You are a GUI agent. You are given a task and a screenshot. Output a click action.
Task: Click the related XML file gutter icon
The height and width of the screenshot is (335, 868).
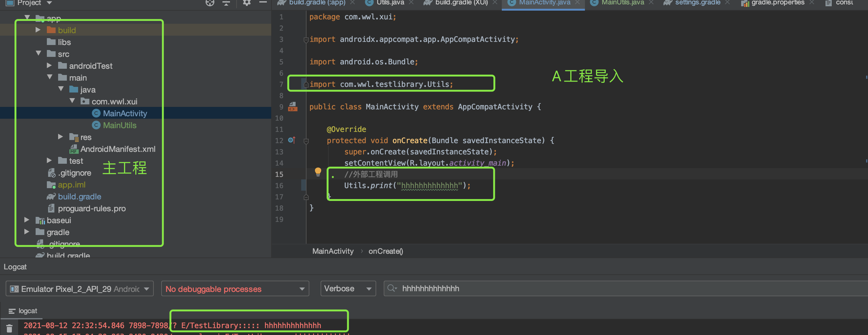point(292,107)
